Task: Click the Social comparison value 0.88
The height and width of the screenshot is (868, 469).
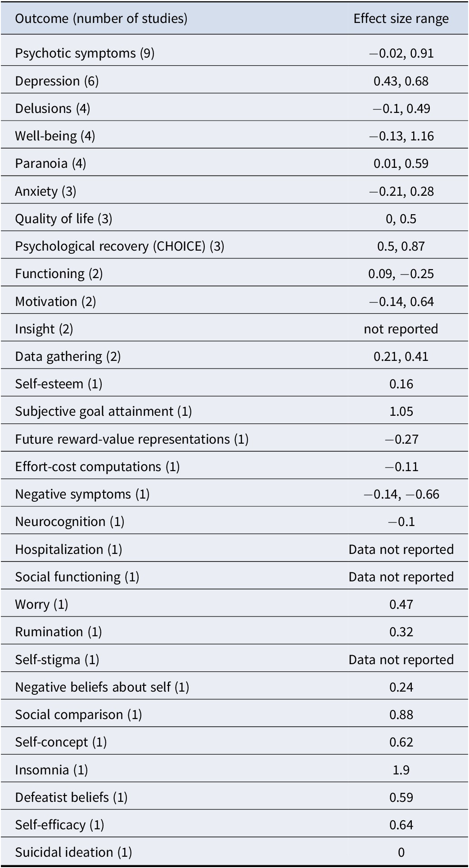Action: [x=401, y=715]
